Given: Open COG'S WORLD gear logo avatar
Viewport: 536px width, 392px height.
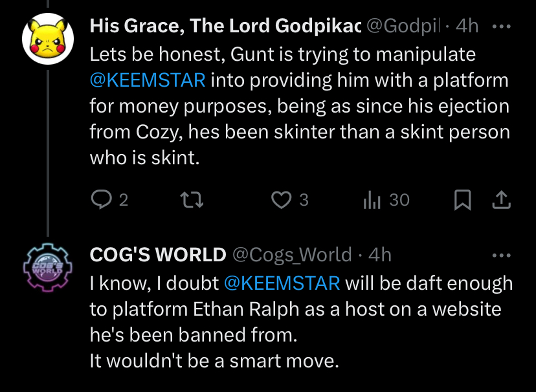Looking at the screenshot, I should coord(48,267).
